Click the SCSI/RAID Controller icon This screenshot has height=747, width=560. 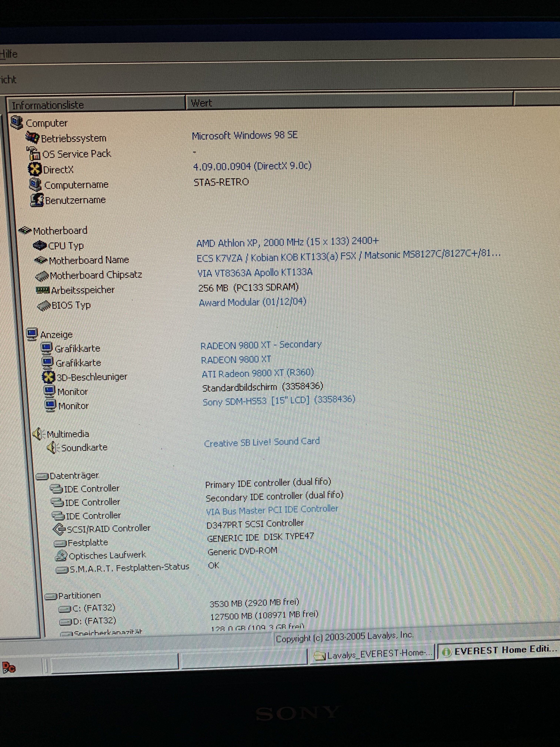[59, 529]
